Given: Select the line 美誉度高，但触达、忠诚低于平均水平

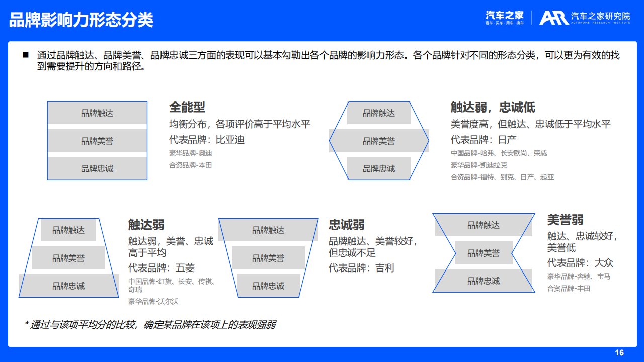Looking at the screenshot, I should (531, 124).
